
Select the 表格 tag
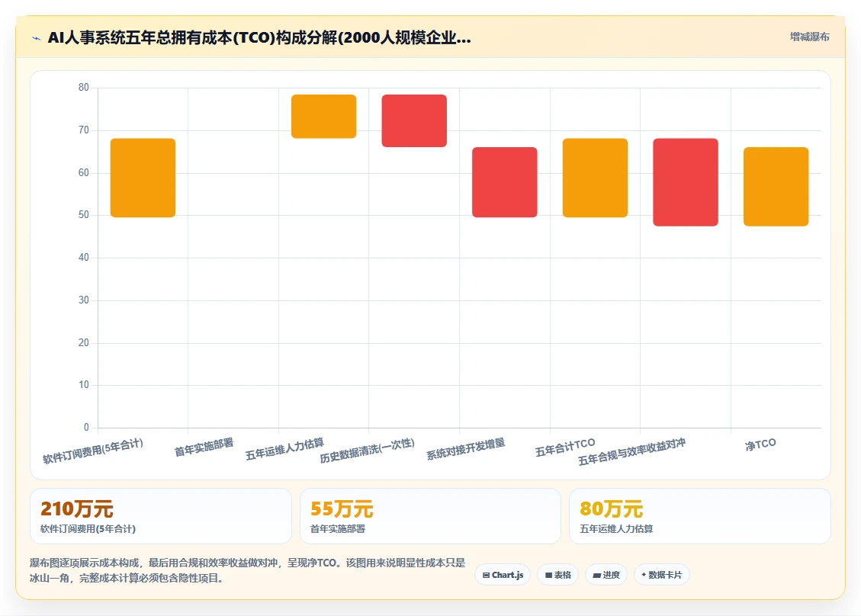(558, 575)
